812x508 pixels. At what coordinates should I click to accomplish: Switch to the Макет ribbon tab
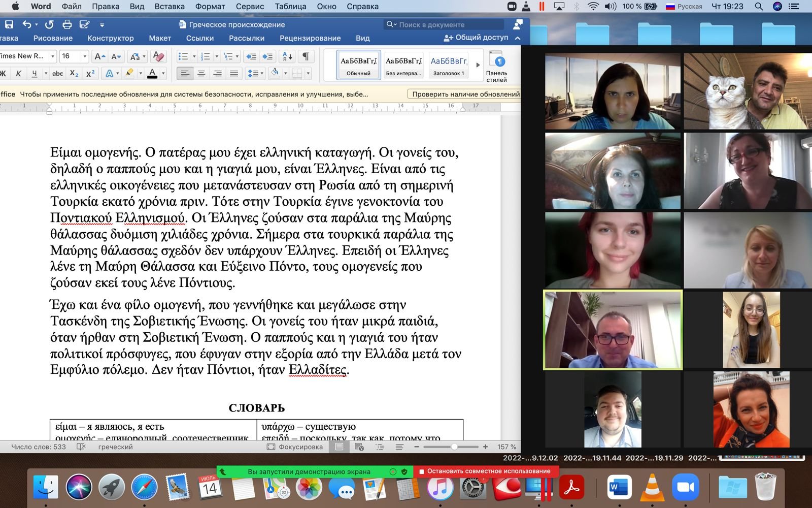point(160,38)
